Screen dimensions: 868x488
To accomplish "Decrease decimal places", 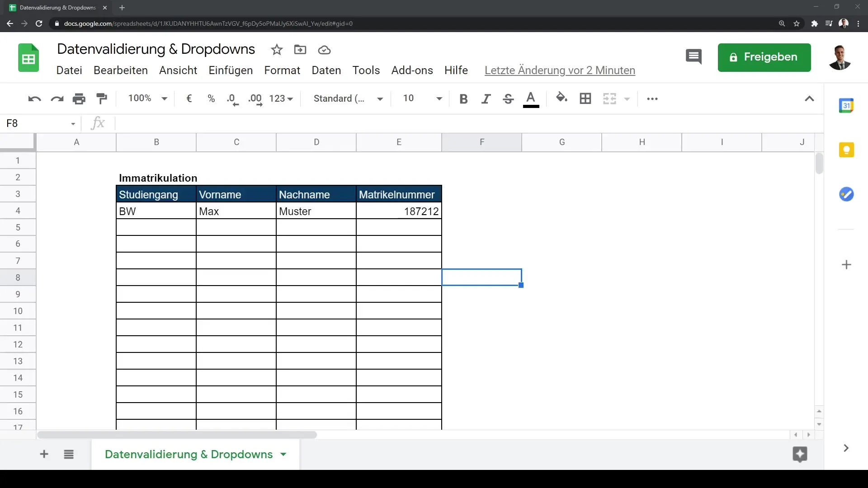I will (x=232, y=99).
